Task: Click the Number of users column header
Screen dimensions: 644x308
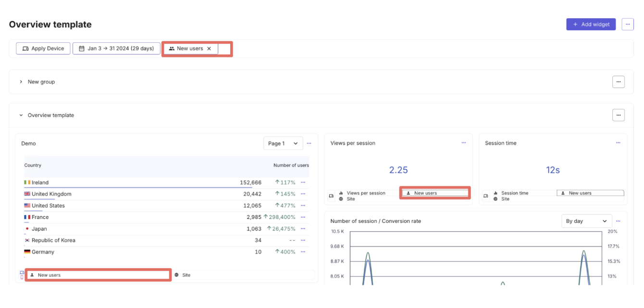Action: click(291, 166)
